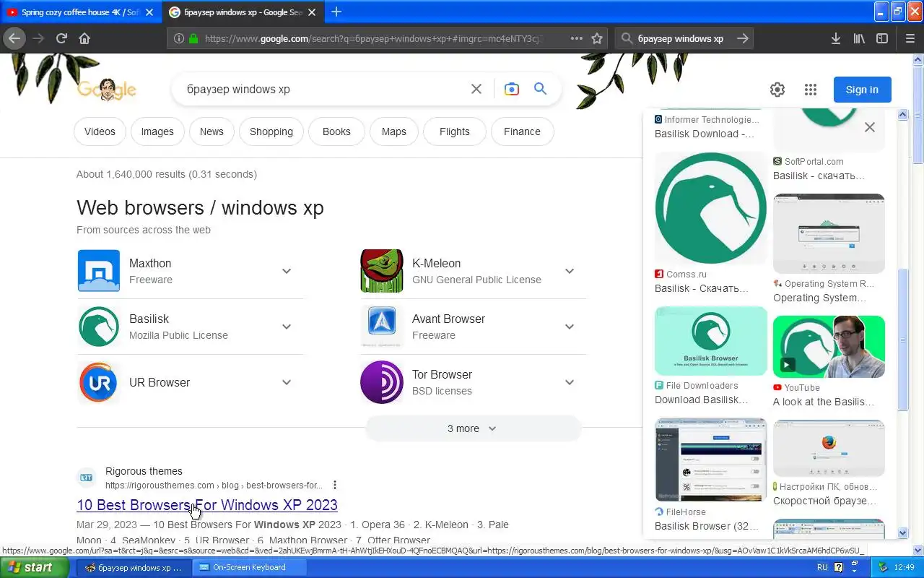Click the RU language indicator in tray
The image size is (924, 578).
coord(822,567)
